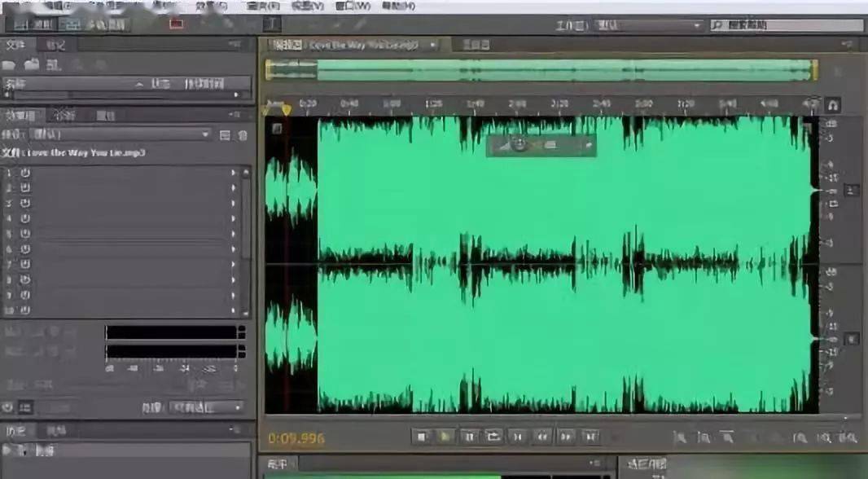This screenshot has height=479, width=868.
Task: Toggle main effects rack power button
Action: (x=8, y=407)
